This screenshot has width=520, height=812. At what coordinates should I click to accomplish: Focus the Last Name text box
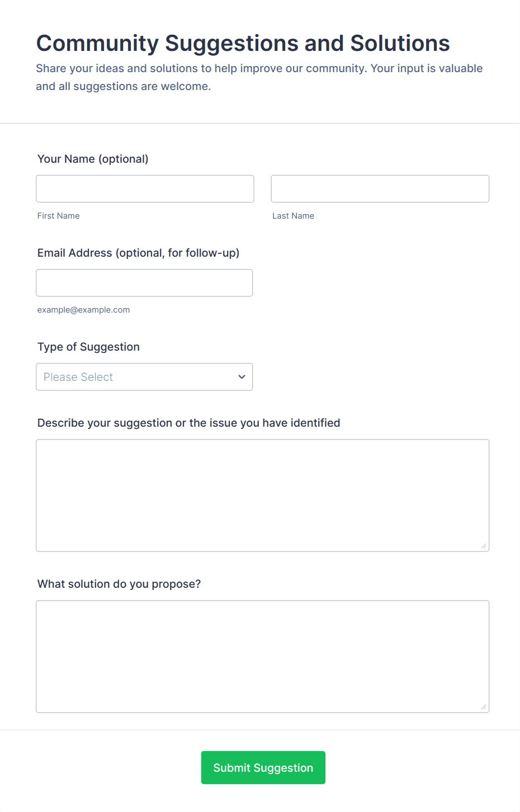coord(380,189)
